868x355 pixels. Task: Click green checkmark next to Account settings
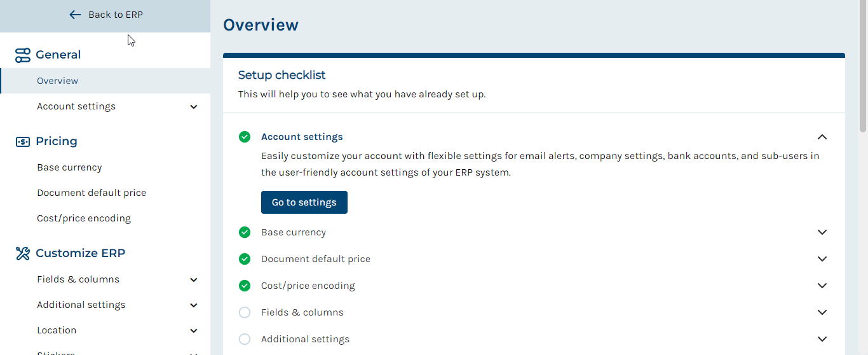245,137
